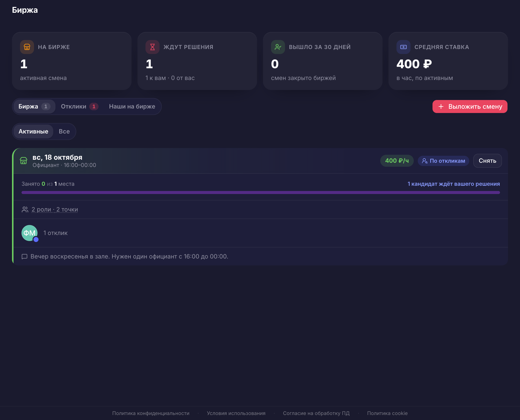Image resolution: width=520 pixels, height=420 pixels.
Task: Switch to the Отклики tab
Action: pyautogui.click(x=79, y=106)
